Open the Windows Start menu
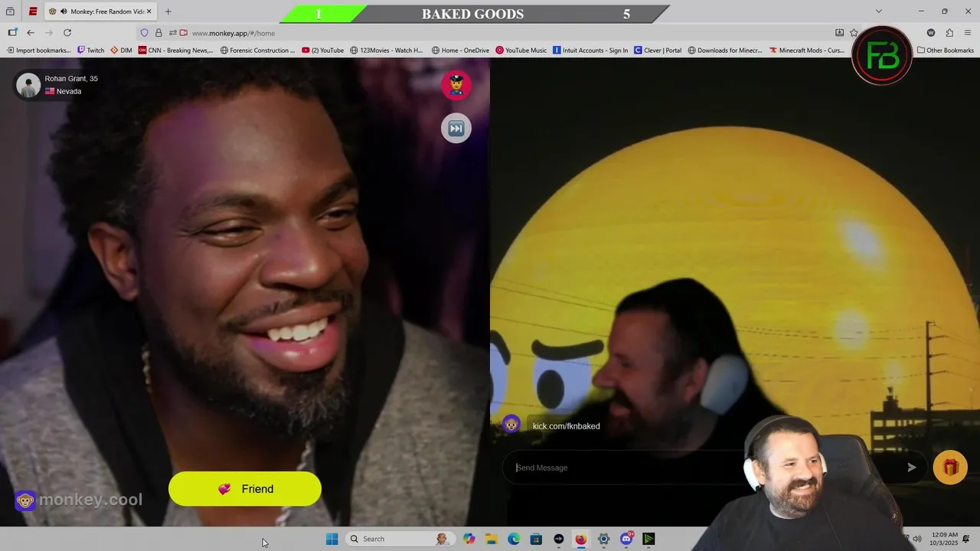The width and height of the screenshot is (980, 551). pos(332,539)
